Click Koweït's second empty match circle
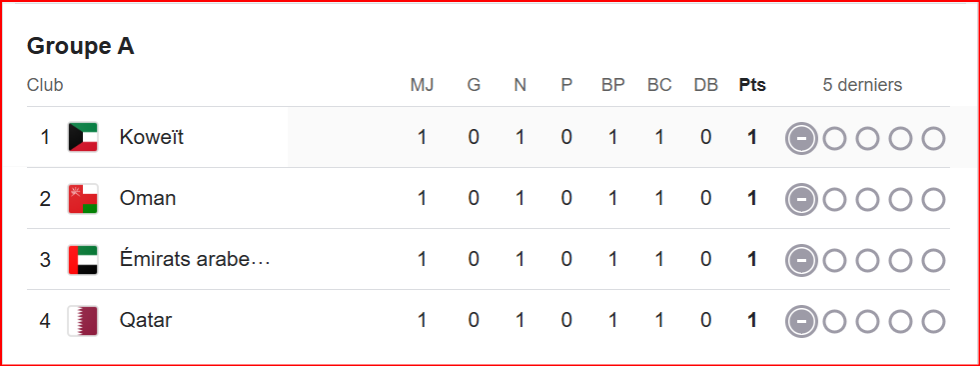The image size is (980, 366). [867, 138]
